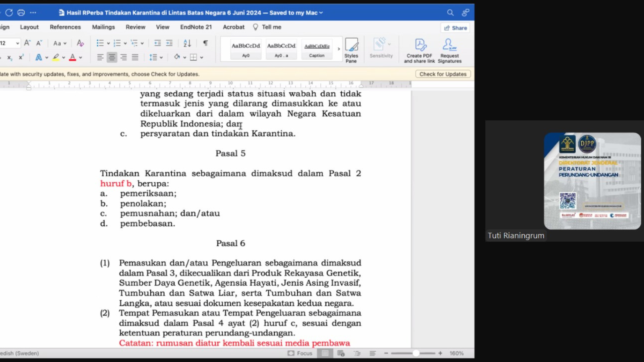Viewport: 644px width, 362px height.
Task: Apply the Caption style
Action: [317, 49]
